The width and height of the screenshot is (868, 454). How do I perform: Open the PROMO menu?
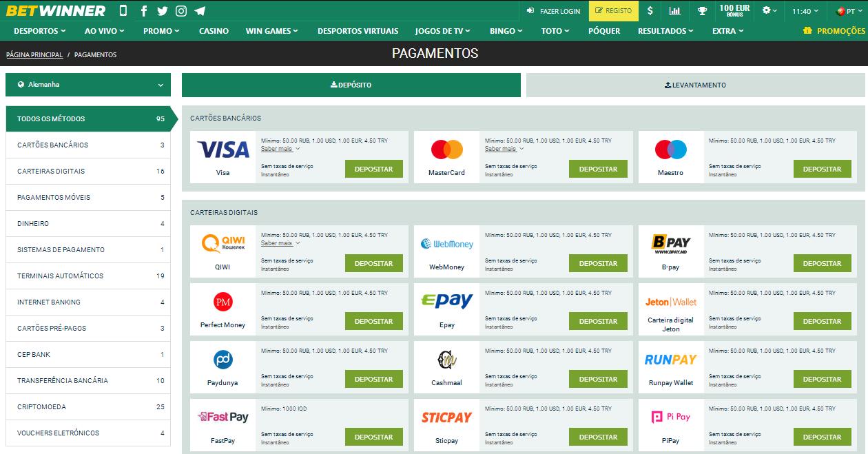(x=161, y=31)
